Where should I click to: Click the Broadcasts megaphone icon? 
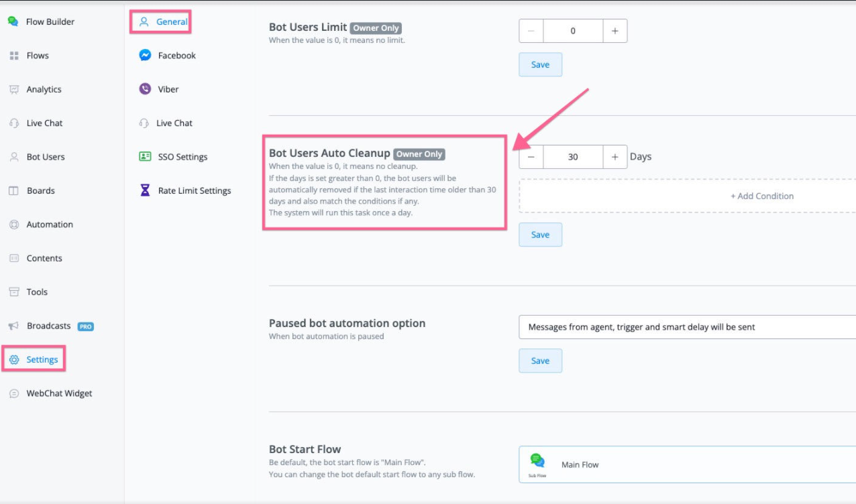(14, 326)
